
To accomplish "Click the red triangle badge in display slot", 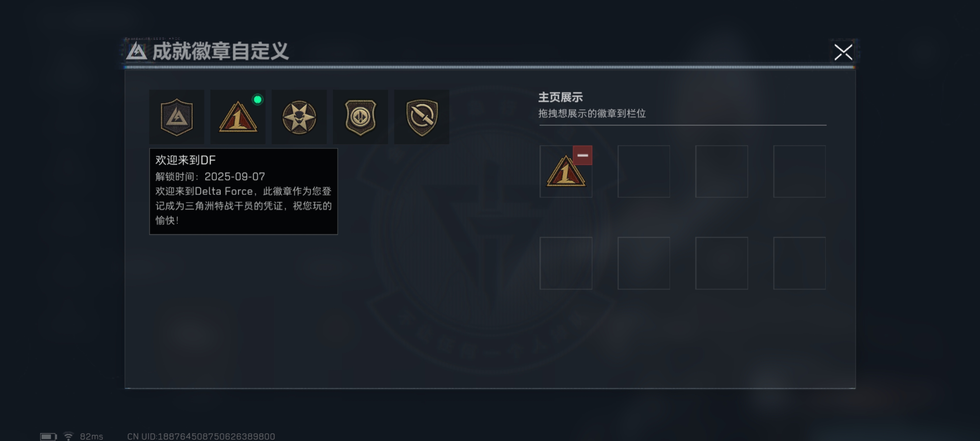I will (566, 172).
